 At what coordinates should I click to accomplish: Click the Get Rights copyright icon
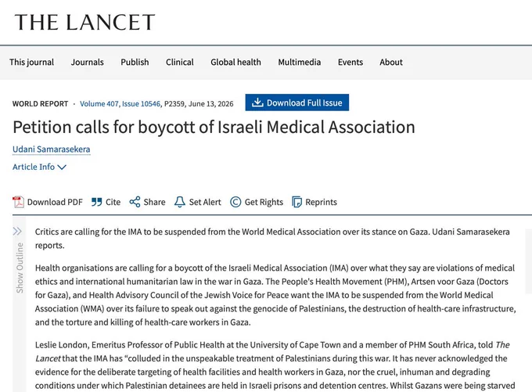tap(235, 202)
